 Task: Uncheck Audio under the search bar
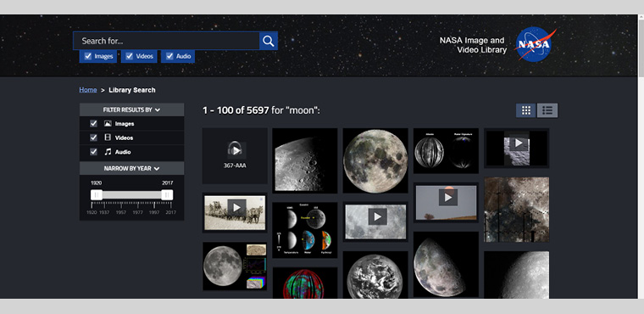point(169,56)
